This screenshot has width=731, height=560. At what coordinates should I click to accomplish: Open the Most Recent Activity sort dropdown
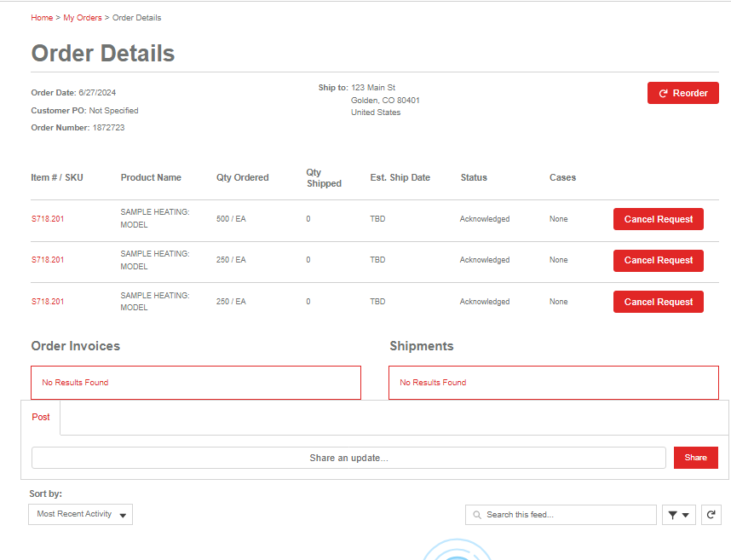point(81,514)
